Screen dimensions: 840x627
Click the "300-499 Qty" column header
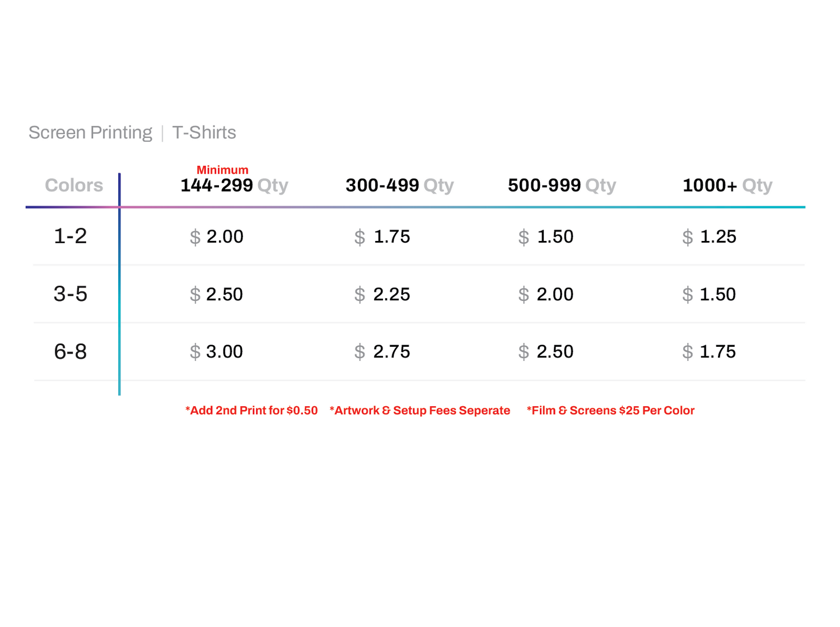point(399,185)
